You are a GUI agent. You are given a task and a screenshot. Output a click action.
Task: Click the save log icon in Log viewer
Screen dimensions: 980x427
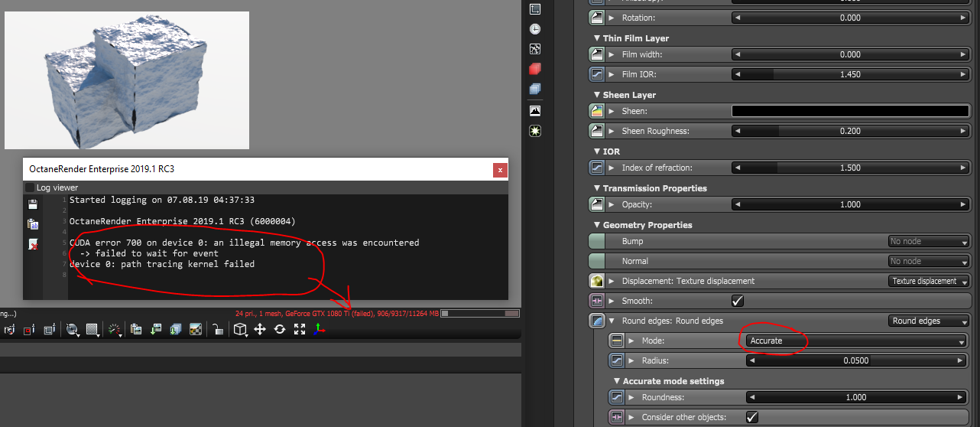tap(32, 204)
